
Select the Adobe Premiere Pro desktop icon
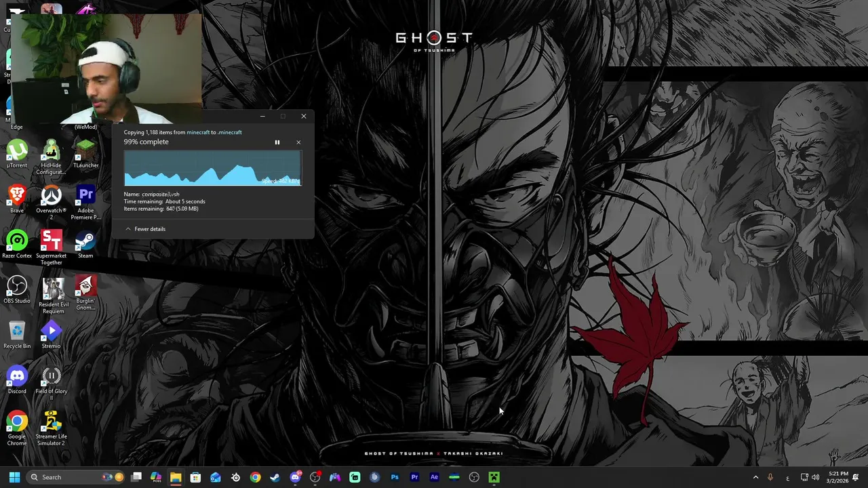85,202
